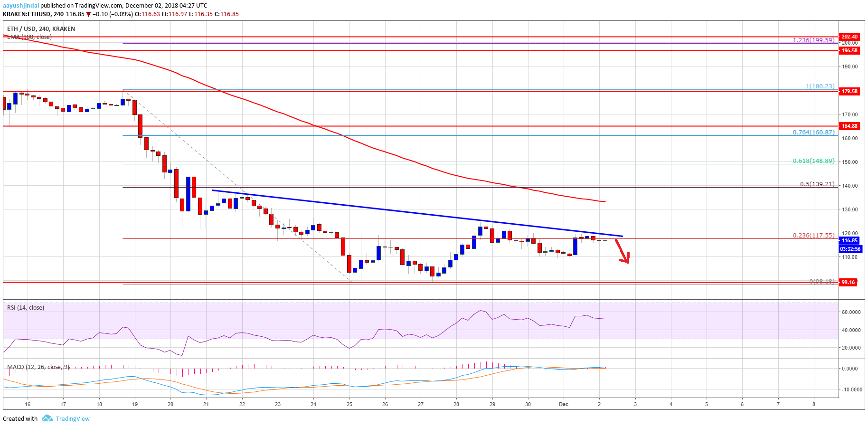Click the Created with footer text
Viewport: 868px width, 427px height.
tap(20, 419)
